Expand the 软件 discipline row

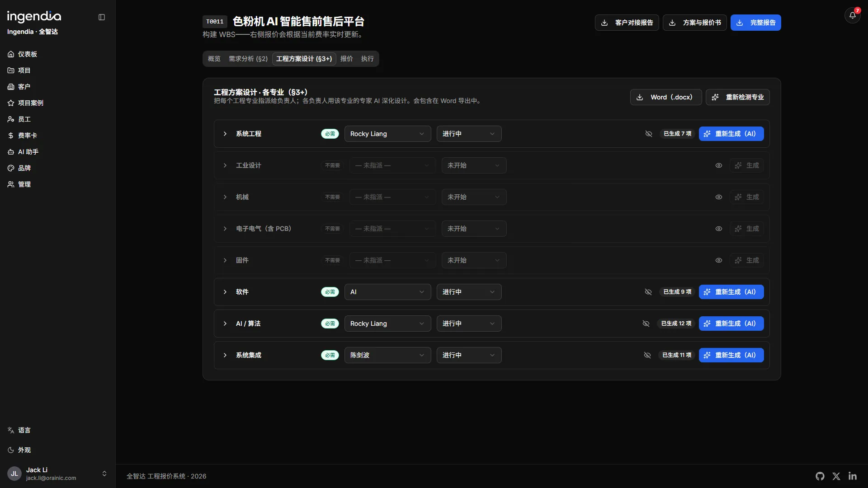click(x=225, y=292)
